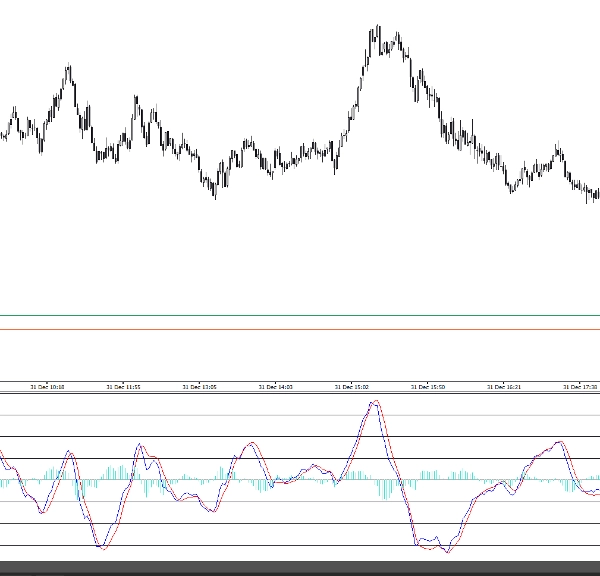Click the dark gray bar at the bottom

point(300,568)
